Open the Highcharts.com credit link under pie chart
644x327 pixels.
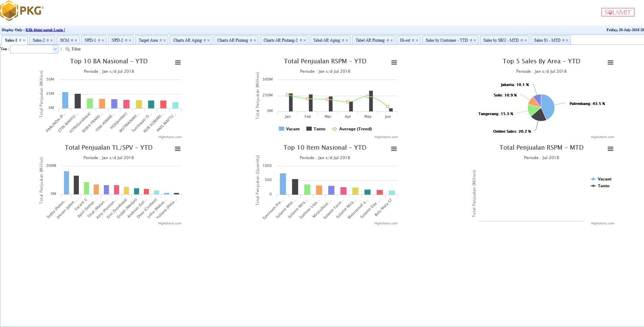click(x=602, y=137)
